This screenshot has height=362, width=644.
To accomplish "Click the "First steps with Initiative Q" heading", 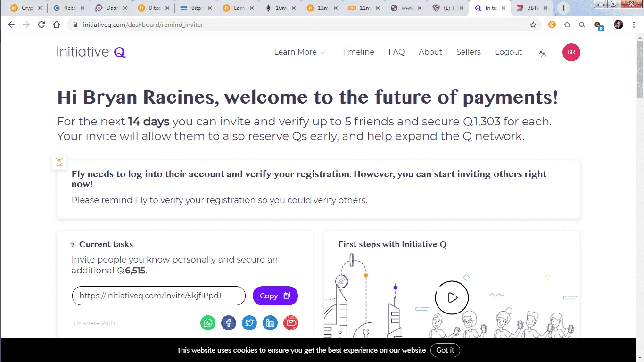I will click(x=392, y=244).
